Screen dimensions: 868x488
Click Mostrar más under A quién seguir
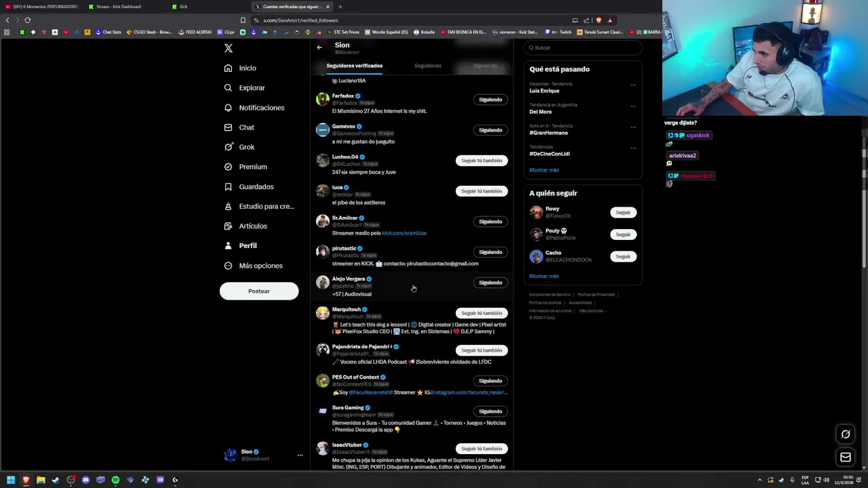544,277
